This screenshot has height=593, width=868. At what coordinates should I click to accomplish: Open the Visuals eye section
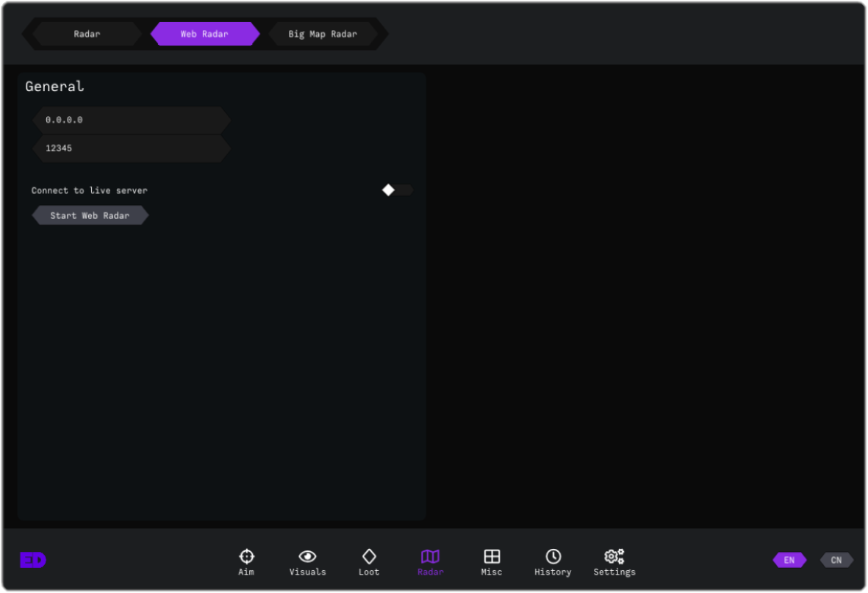point(307,562)
